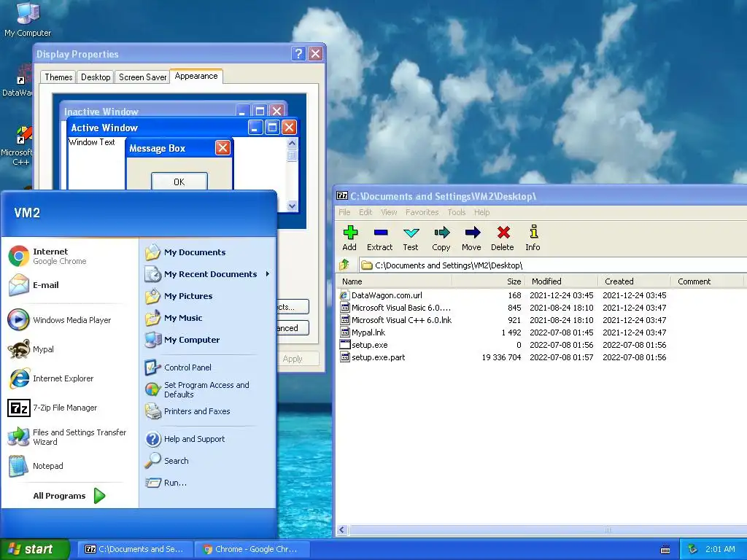Open 7-Zip File Manager from Start menu
This screenshot has width=747, height=560.
coord(53,408)
